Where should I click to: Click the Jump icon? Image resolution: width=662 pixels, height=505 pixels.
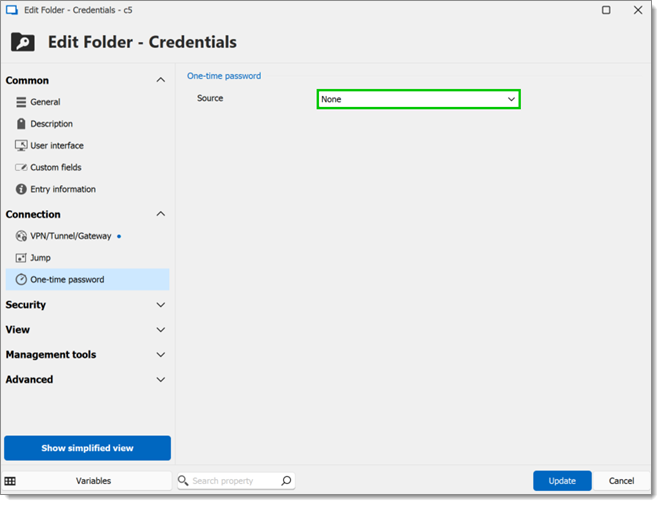tap(21, 258)
